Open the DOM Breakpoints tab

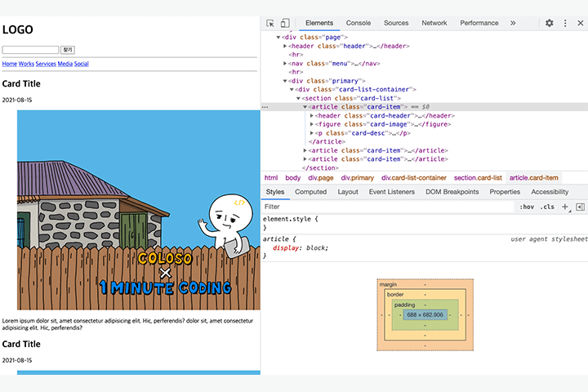[x=452, y=192]
